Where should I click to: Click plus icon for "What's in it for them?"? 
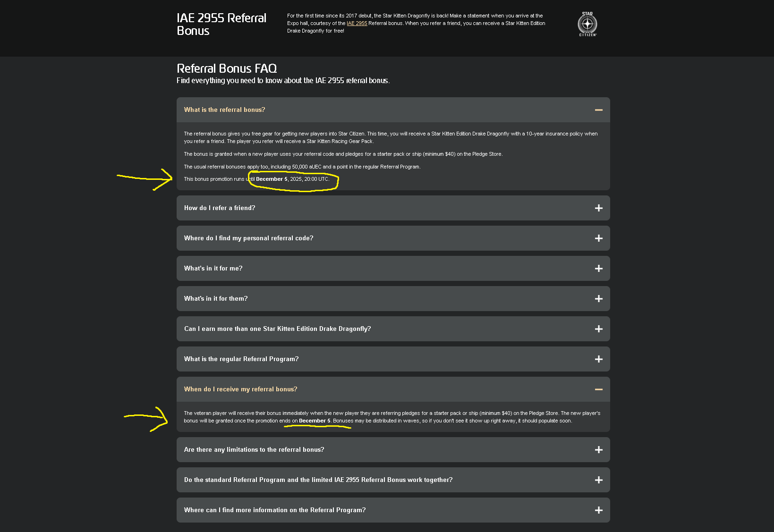pos(598,299)
